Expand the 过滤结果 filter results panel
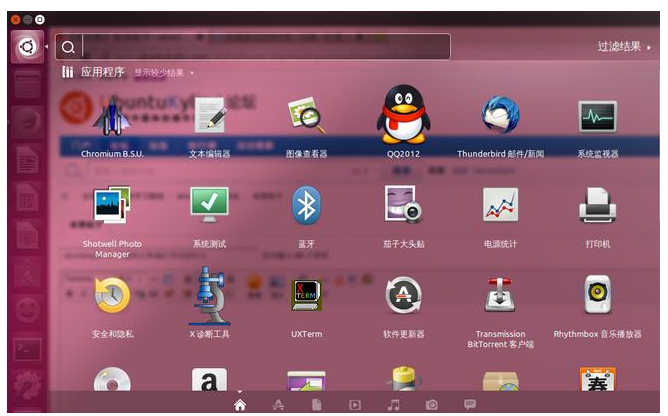This screenshot has height=416, width=668. 624,46
